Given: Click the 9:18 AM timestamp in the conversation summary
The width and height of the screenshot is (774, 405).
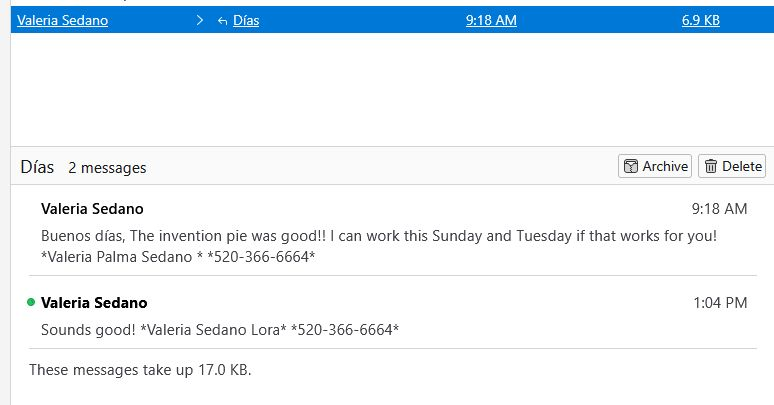Looking at the screenshot, I should pyautogui.click(x=719, y=209).
